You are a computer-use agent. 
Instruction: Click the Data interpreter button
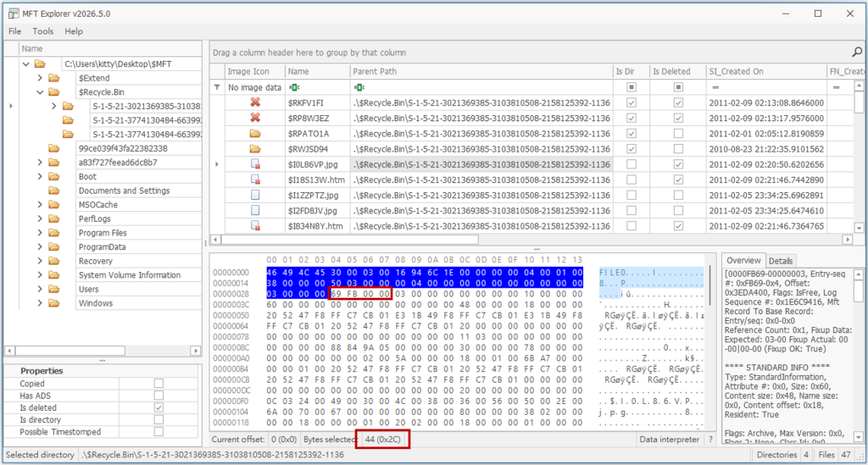click(669, 440)
